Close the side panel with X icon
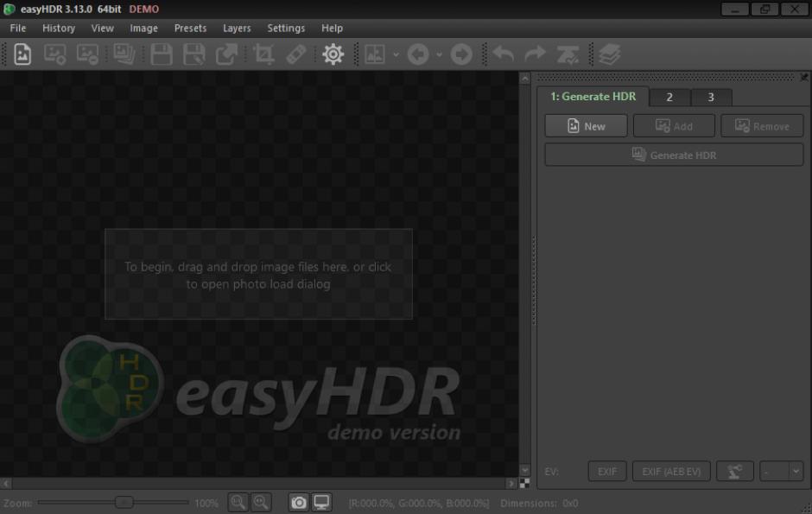Screen dimensions: 812x514 (803, 77)
